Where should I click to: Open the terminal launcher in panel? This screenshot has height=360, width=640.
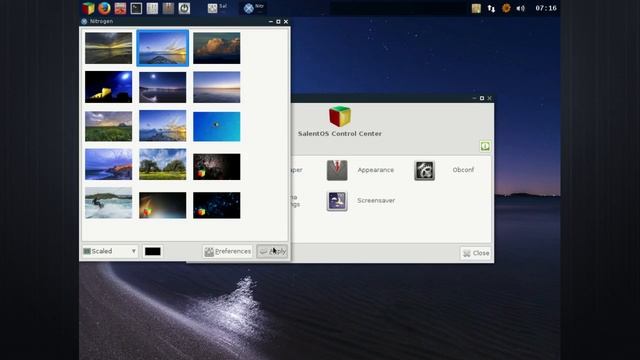click(136, 8)
